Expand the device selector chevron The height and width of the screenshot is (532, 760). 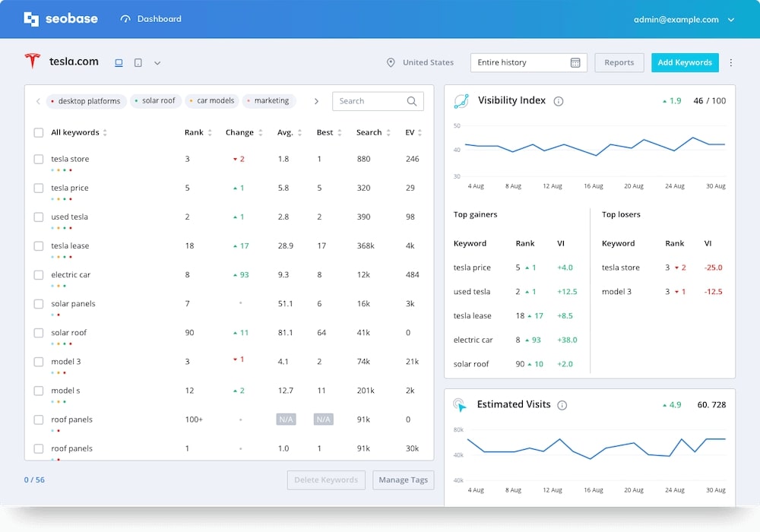tap(157, 63)
